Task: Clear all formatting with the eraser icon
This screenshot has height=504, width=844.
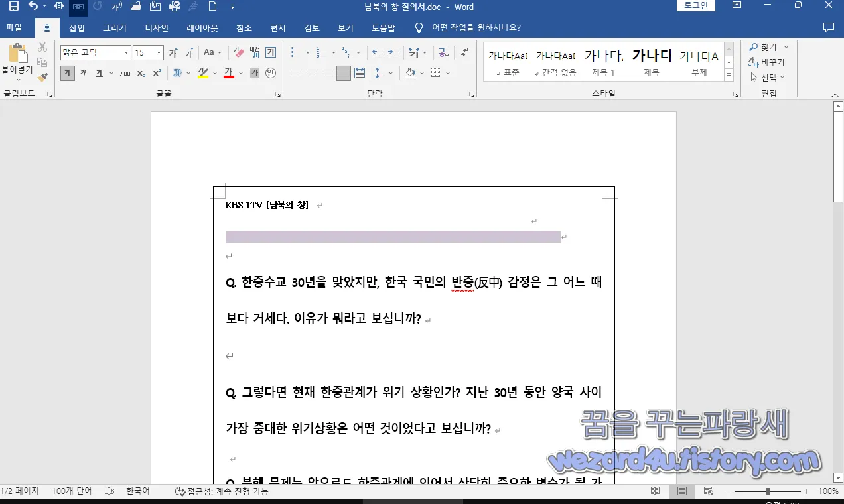Action: tap(239, 52)
